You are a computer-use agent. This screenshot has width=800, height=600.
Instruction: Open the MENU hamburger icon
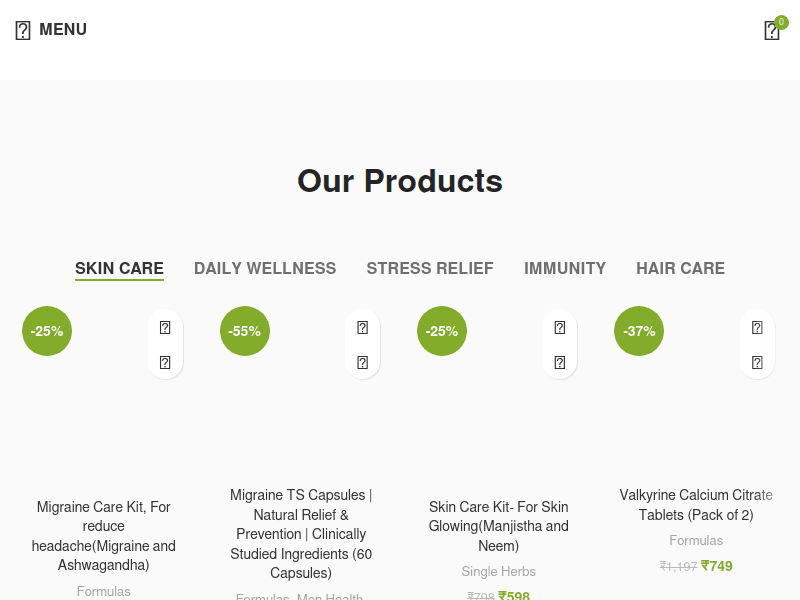[23, 30]
